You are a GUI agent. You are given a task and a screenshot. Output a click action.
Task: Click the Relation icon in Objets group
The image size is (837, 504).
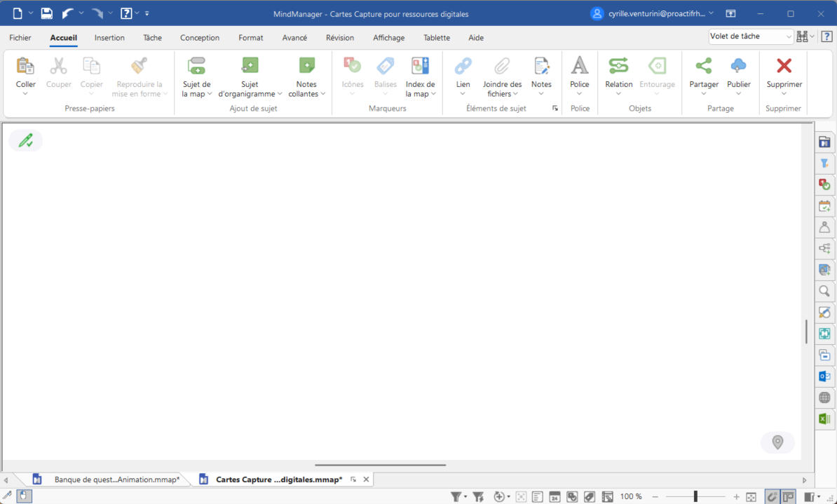(x=618, y=67)
